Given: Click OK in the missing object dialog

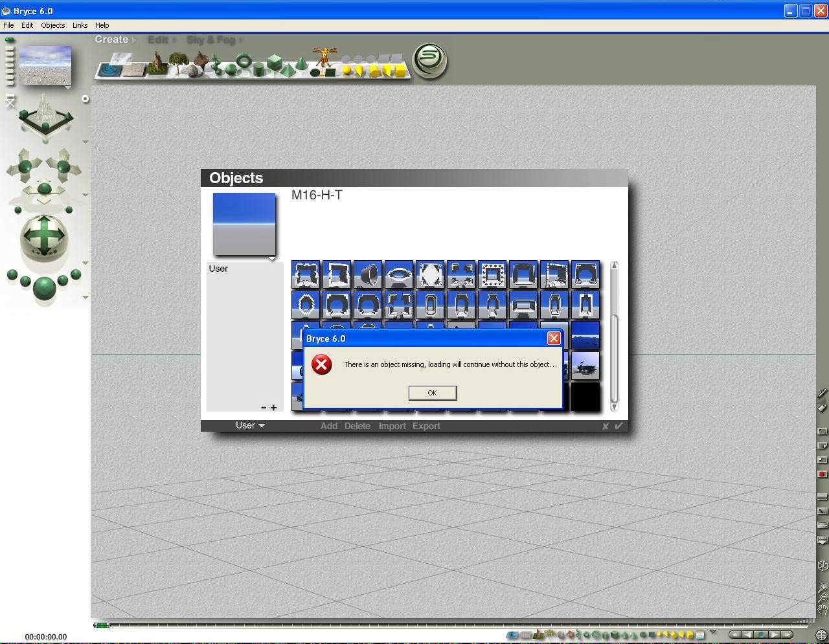Looking at the screenshot, I should coord(433,393).
